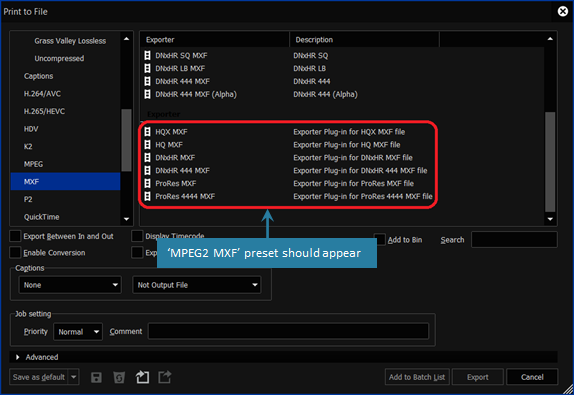574x395 pixels.
Task: Click the export preset share icon
Action: pyautogui.click(x=165, y=377)
